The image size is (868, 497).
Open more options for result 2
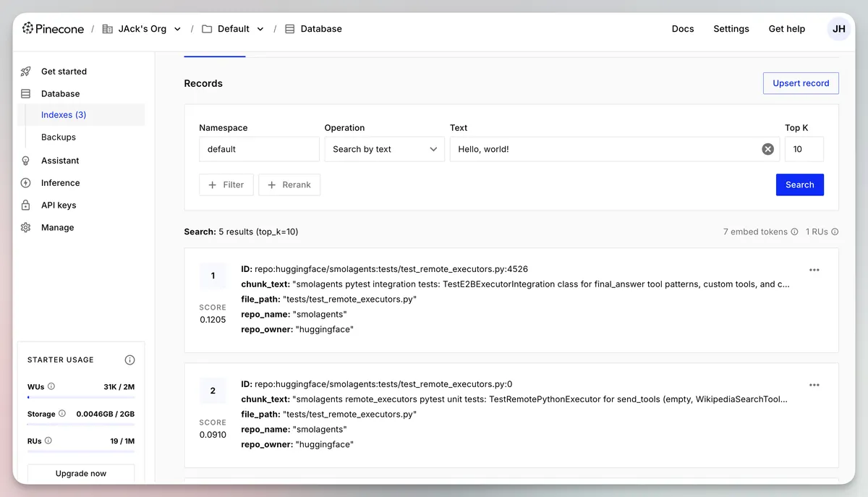point(814,385)
